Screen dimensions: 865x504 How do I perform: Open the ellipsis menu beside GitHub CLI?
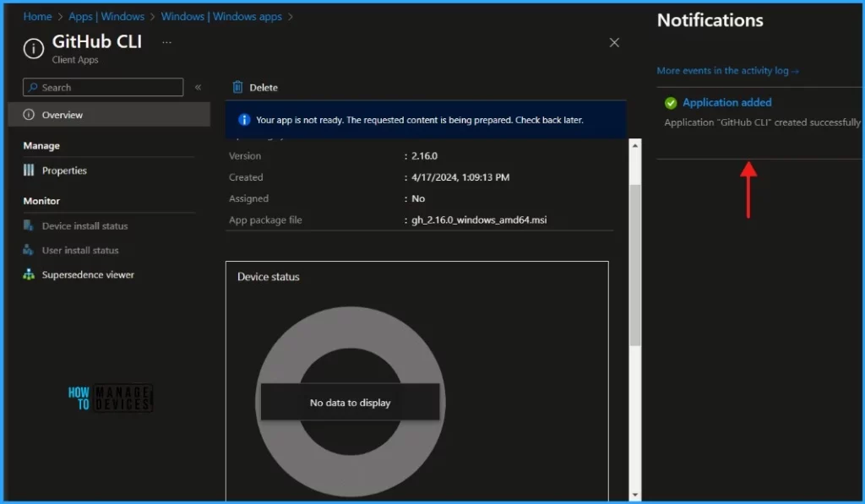pos(166,42)
